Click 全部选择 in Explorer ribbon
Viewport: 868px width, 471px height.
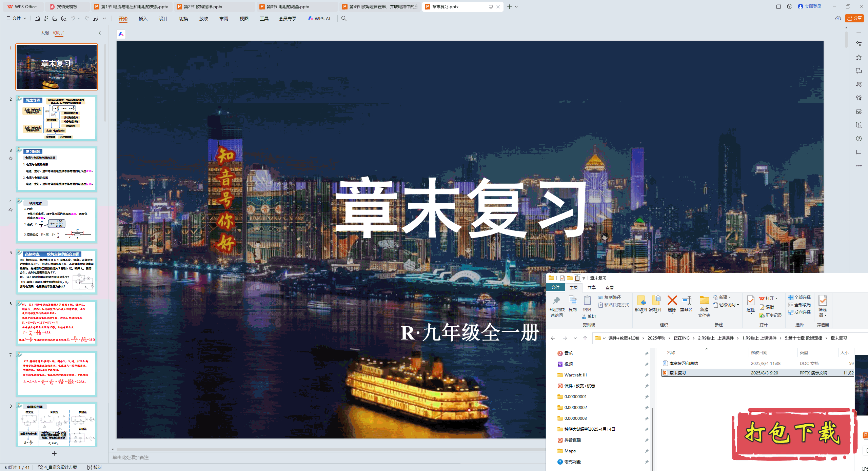coord(799,297)
